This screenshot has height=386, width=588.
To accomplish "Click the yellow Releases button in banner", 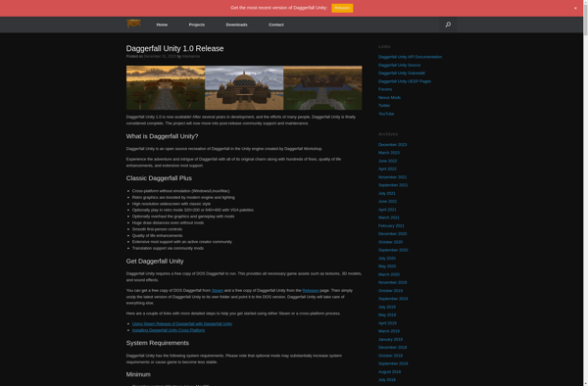I will tap(342, 8).
